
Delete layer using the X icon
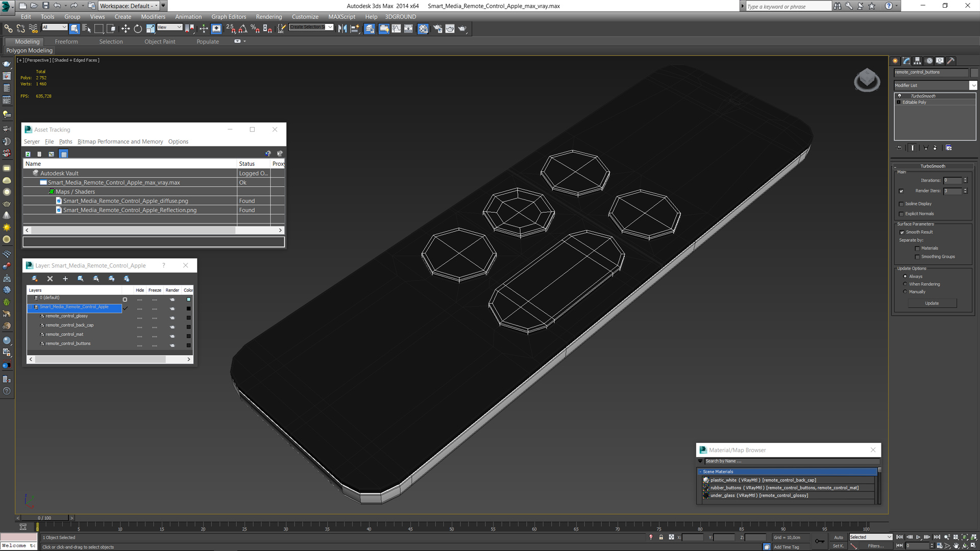coord(50,279)
